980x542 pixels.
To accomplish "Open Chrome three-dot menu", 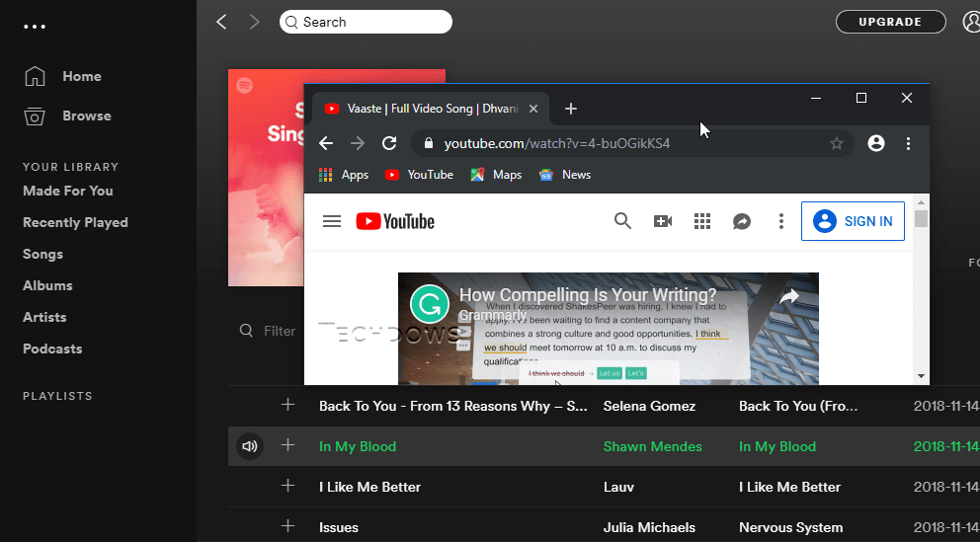I will [908, 143].
